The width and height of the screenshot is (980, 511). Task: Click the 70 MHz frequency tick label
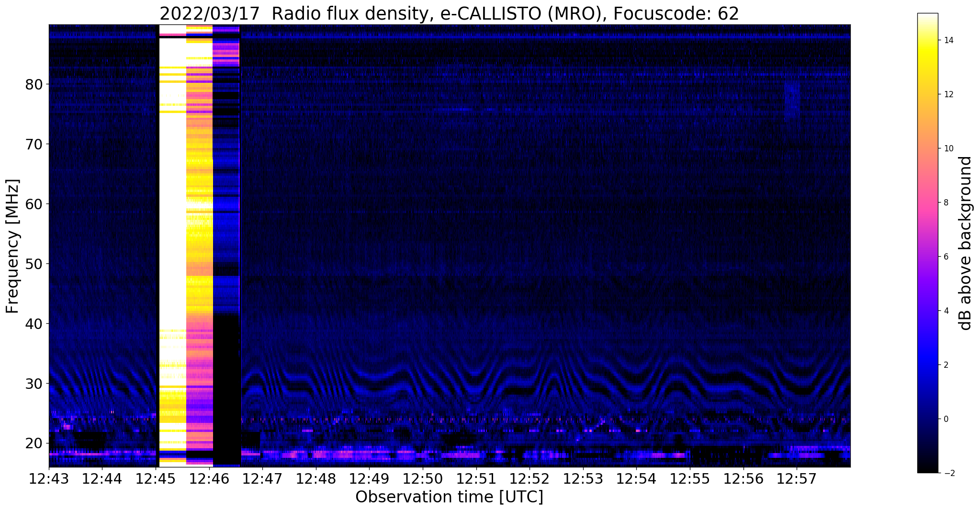[x=34, y=144]
